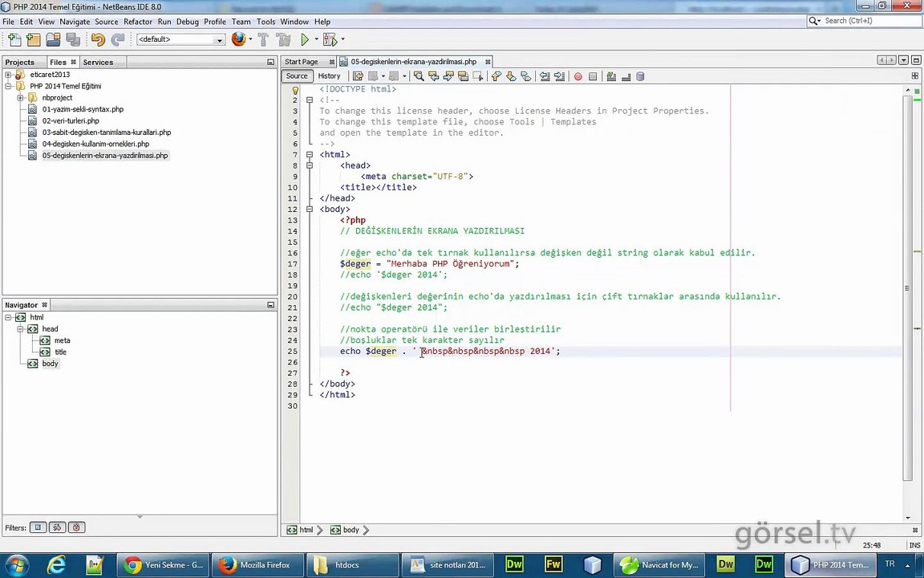The width and height of the screenshot is (924, 578).
Task: Click the red record macro icon
Action: (577, 76)
